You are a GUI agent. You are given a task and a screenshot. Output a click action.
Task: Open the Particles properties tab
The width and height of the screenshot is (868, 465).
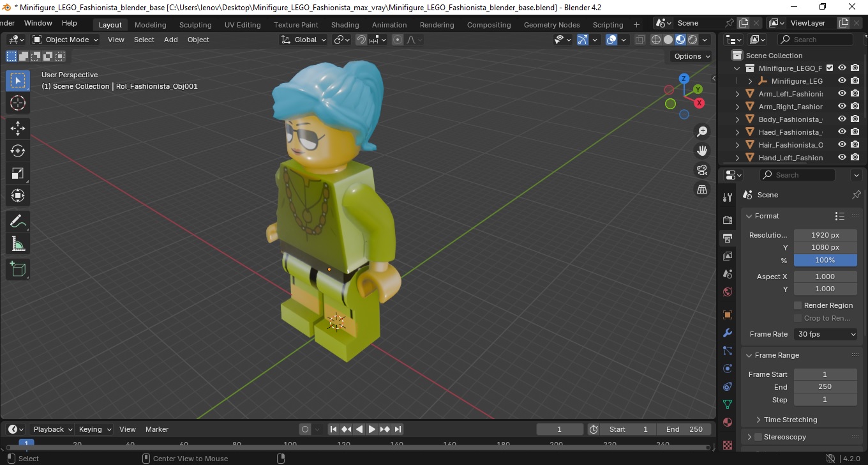coord(727,351)
